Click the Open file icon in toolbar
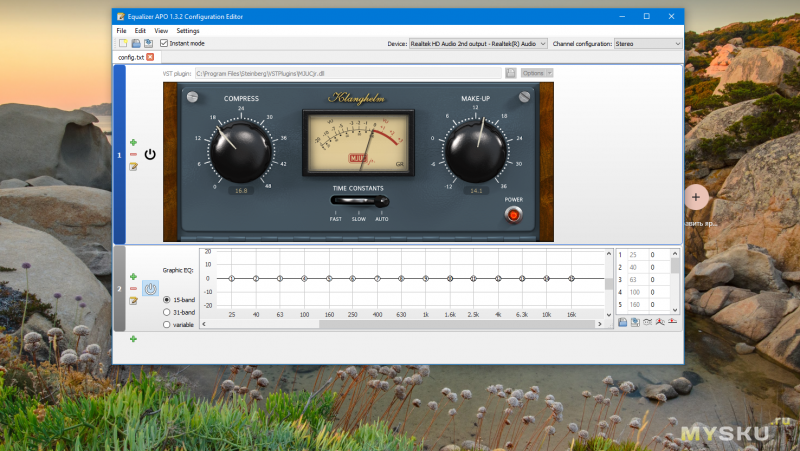 [x=136, y=43]
